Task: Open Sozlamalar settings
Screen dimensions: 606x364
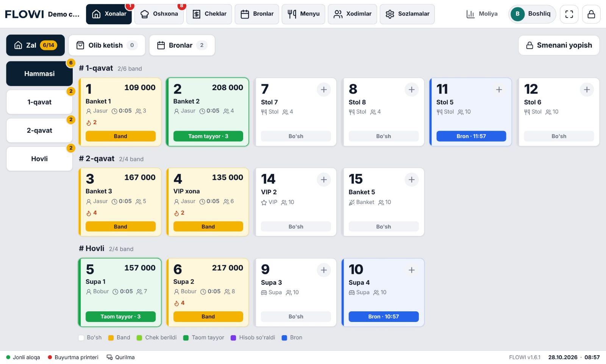Action: click(407, 14)
